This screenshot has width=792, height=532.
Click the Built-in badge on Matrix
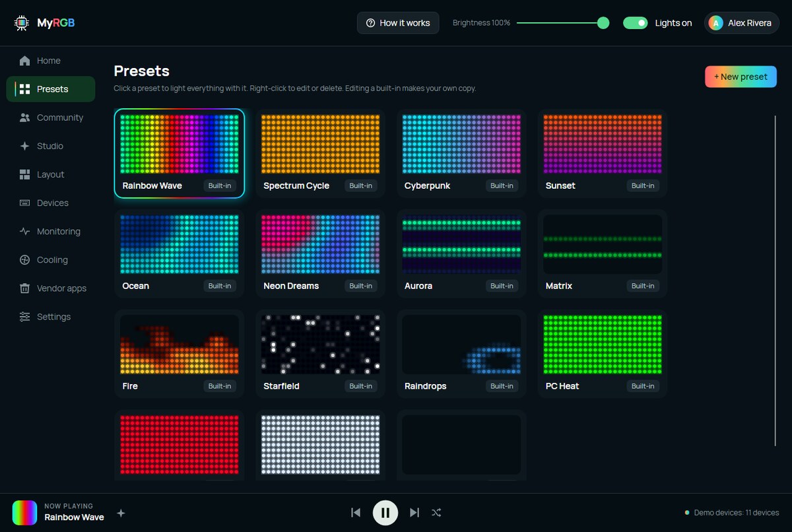tap(643, 286)
